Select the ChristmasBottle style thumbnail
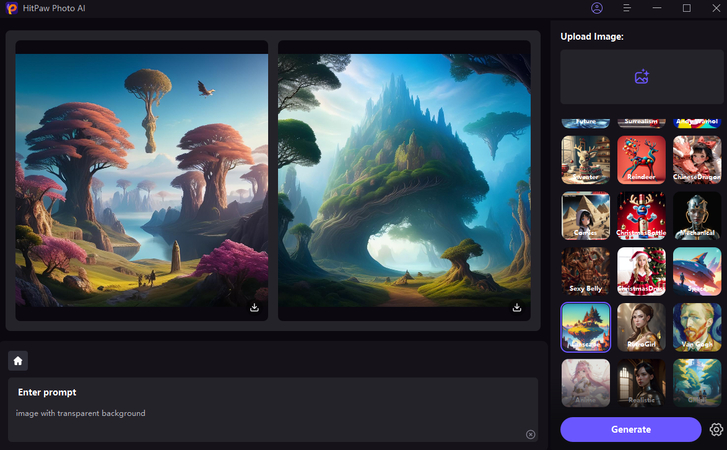This screenshot has width=727, height=450. [x=641, y=215]
